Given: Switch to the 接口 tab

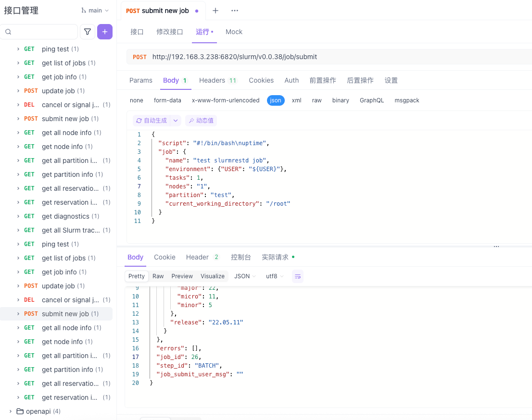Looking at the screenshot, I should coord(137,32).
